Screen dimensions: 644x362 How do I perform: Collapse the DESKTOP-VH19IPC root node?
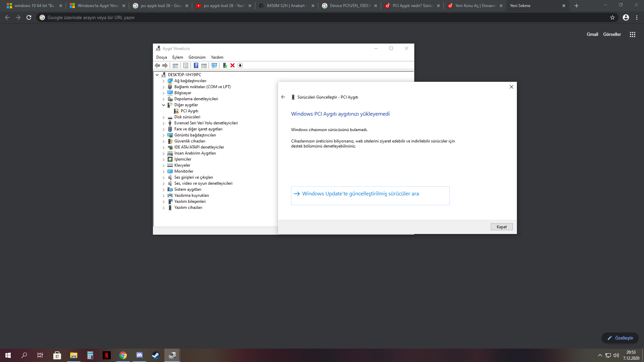[x=157, y=75]
